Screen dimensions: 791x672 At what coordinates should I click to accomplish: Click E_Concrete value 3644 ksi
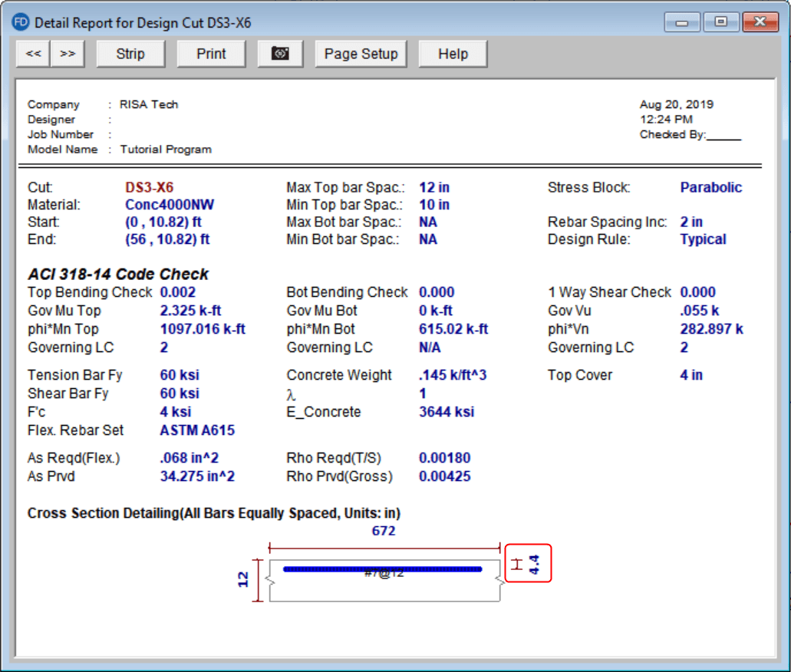point(447,412)
